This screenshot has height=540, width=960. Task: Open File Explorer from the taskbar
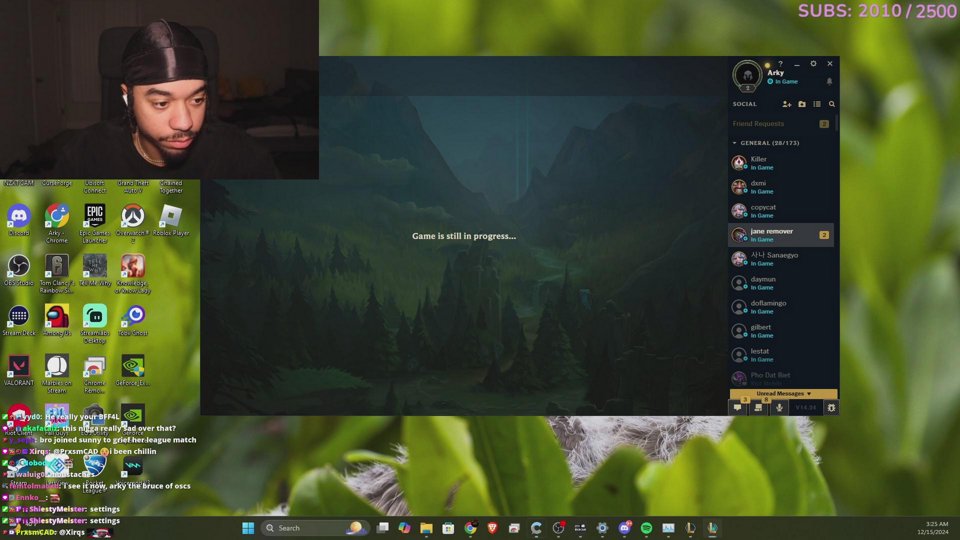tap(426, 528)
